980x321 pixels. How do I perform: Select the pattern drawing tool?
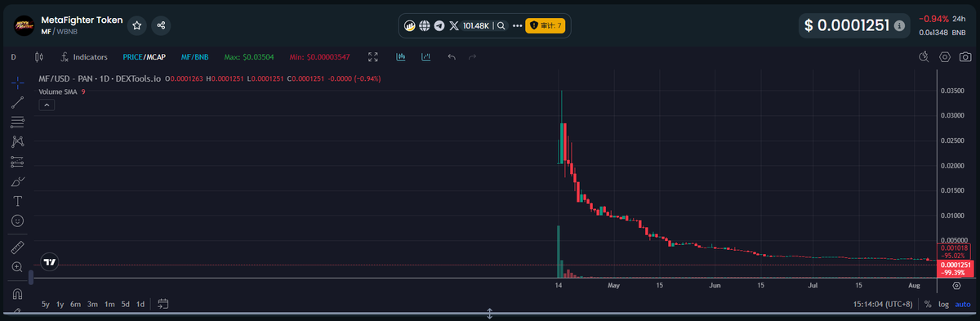(x=18, y=141)
